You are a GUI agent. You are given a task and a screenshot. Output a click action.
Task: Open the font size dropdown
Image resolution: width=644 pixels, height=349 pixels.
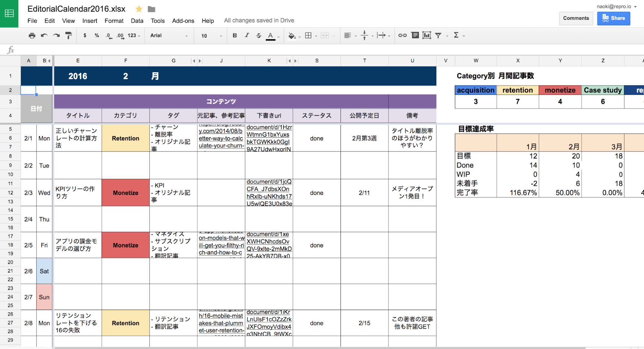[x=211, y=36]
